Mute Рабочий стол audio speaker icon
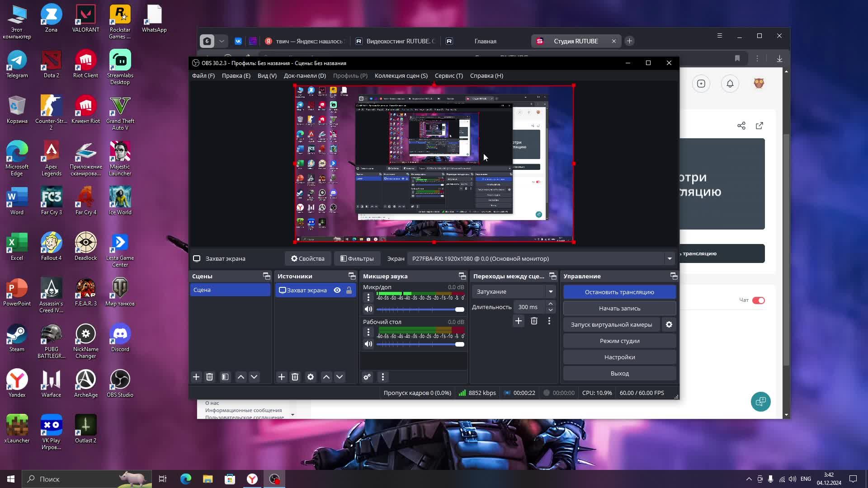The height and width of the screenshot is (488, 868). [368, 344]
